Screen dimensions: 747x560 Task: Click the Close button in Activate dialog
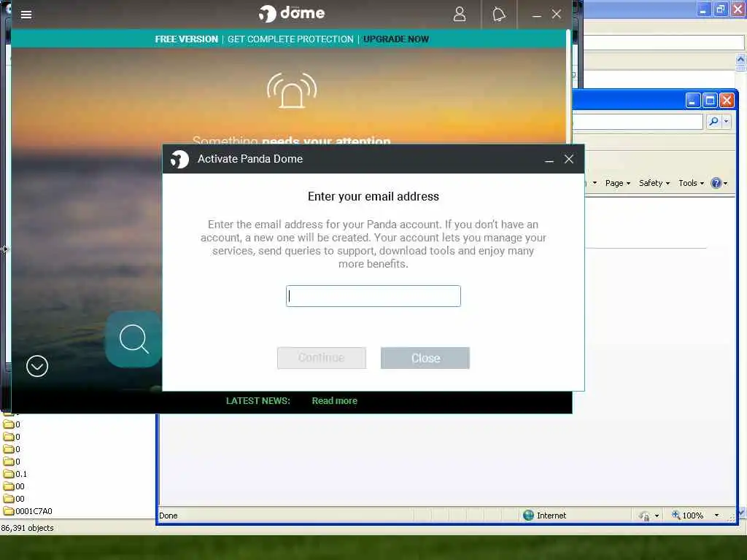coord(425,358)
